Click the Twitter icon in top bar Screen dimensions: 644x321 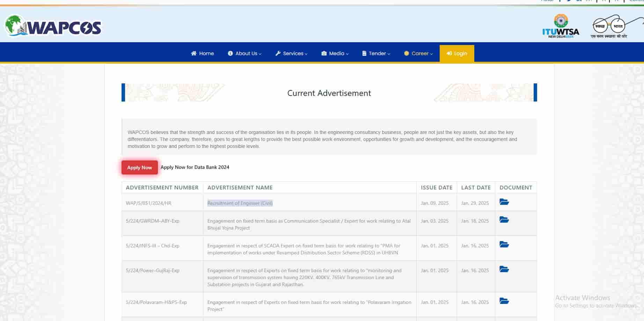click(x=569, y=1)
